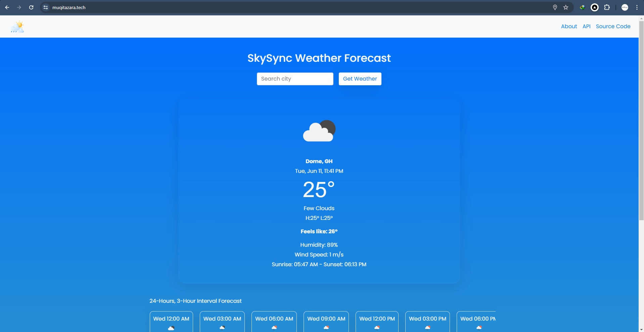Click the Wed 12:00 AM forecast cloud icon
This screenshot has height=332, width=644.
(171, 328)
